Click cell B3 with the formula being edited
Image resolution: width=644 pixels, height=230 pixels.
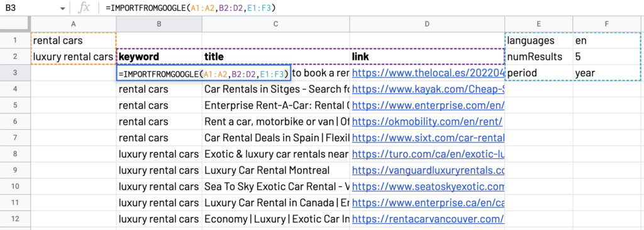[204, 73]
